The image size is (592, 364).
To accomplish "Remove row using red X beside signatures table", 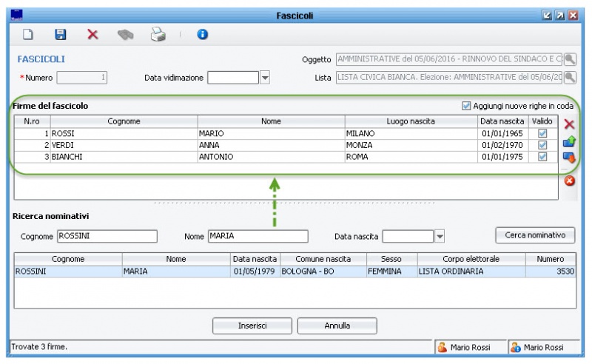I will 569,124.
